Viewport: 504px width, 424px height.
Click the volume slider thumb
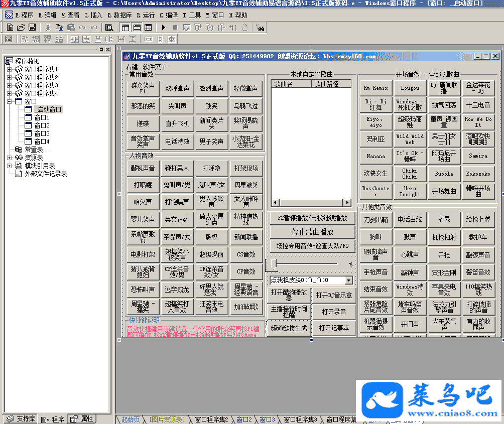coord(274,263)
